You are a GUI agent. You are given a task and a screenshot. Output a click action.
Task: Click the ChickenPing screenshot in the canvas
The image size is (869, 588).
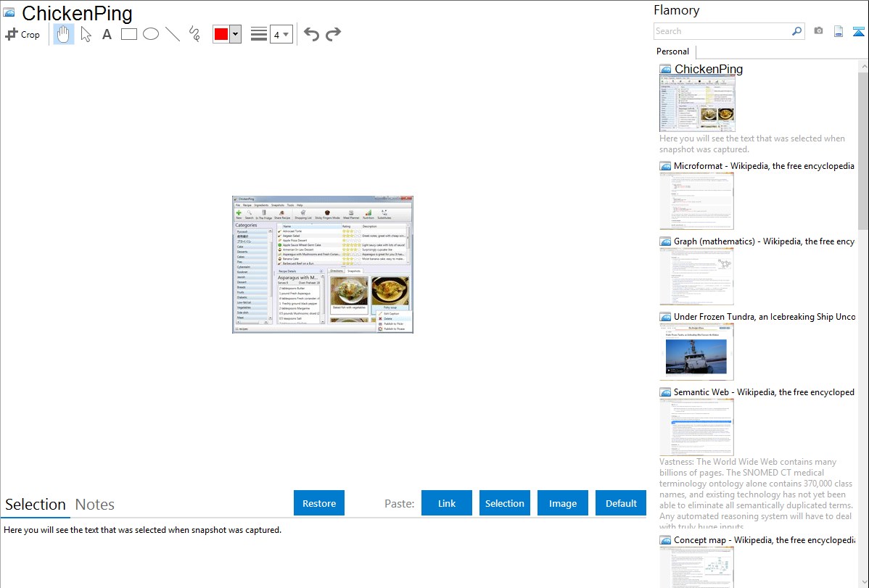point(323,265)
